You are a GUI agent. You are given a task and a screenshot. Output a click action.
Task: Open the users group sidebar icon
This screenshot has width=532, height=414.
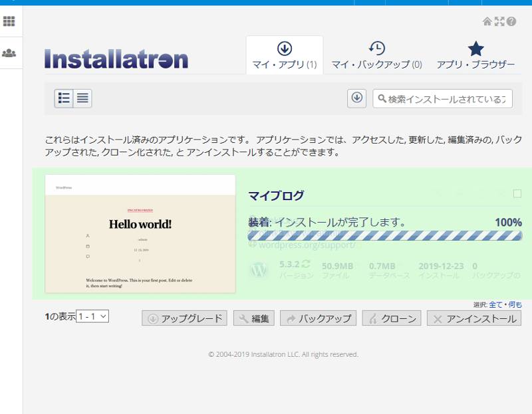[x=9, y=53]
